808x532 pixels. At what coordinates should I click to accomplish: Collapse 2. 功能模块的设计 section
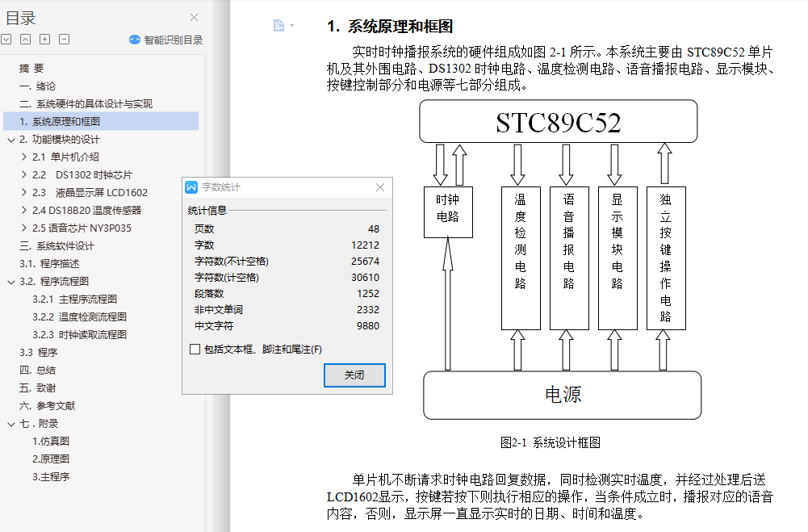(x=10, y=140)
